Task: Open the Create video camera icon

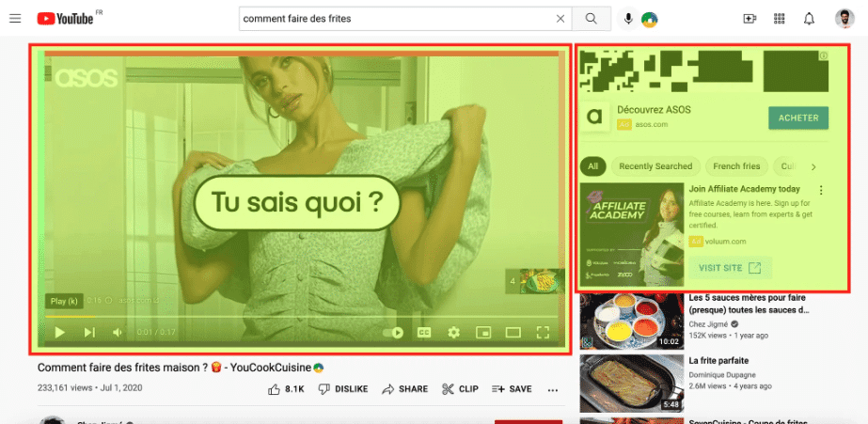Action: [750, 19]
